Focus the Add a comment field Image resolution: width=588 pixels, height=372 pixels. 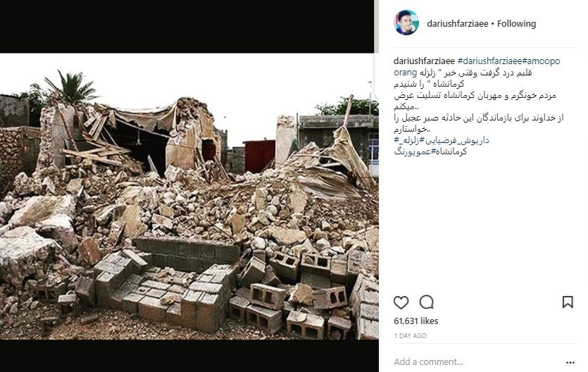pyautogui.click(x=476, y=362)
